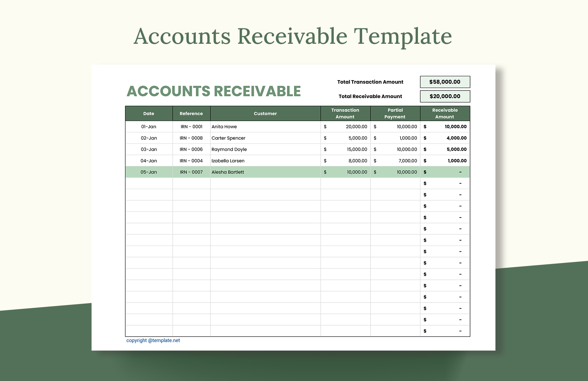
Task: Click the Receivable Amount column header
Action: [x=445, y=113]
